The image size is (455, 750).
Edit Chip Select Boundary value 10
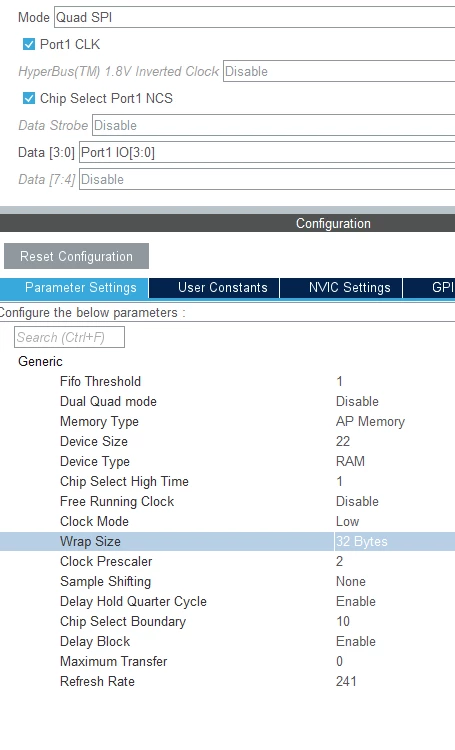343,621
